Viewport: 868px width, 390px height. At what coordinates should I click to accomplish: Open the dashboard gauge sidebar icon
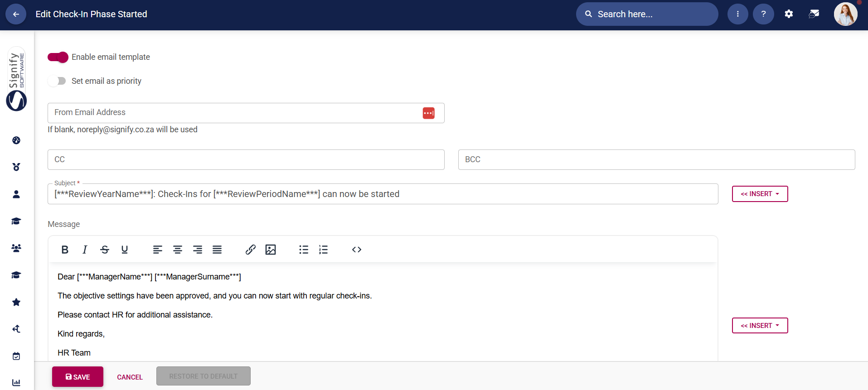pyautogui.click(x=16, y=140)
